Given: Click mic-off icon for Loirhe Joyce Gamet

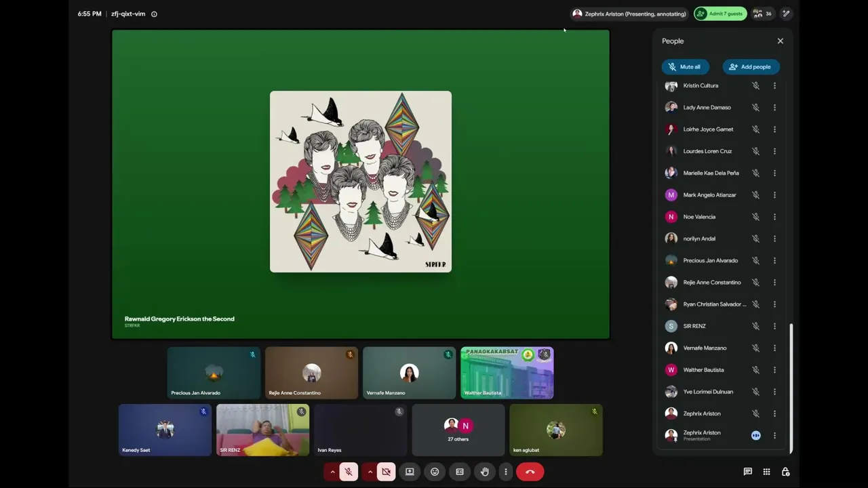Looking at the screenshot, I should (755, 129).
